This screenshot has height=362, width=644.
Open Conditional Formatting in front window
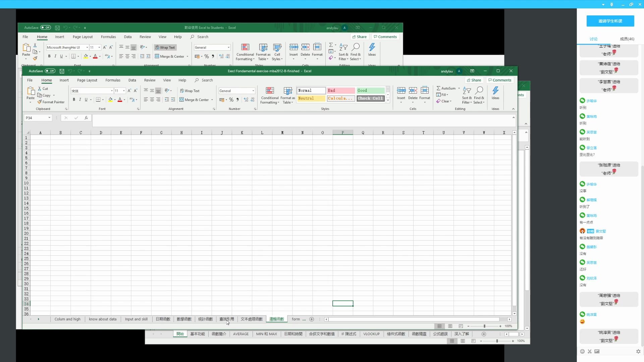point(270,95)
